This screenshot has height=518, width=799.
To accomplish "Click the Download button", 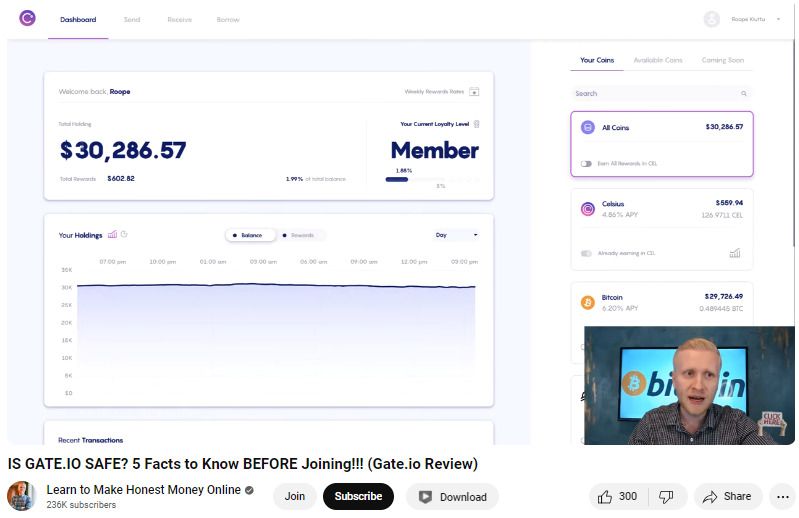I will (452, 497).
